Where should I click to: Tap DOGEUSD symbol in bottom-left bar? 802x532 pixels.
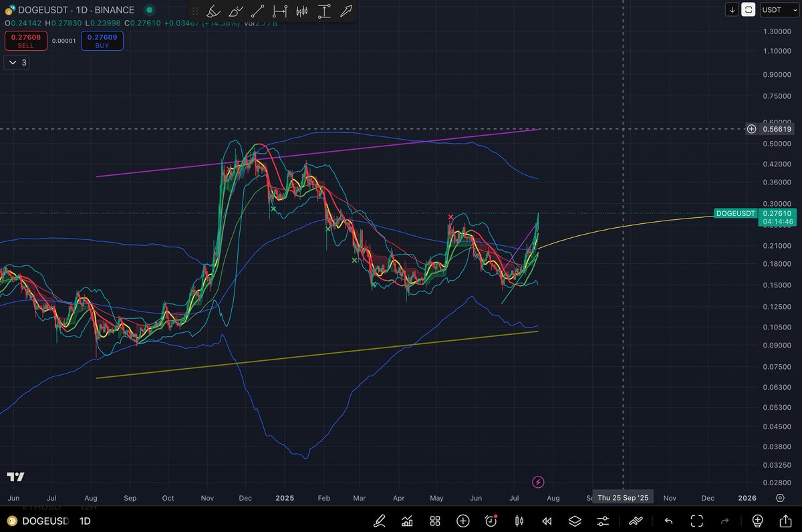point(39,521)
